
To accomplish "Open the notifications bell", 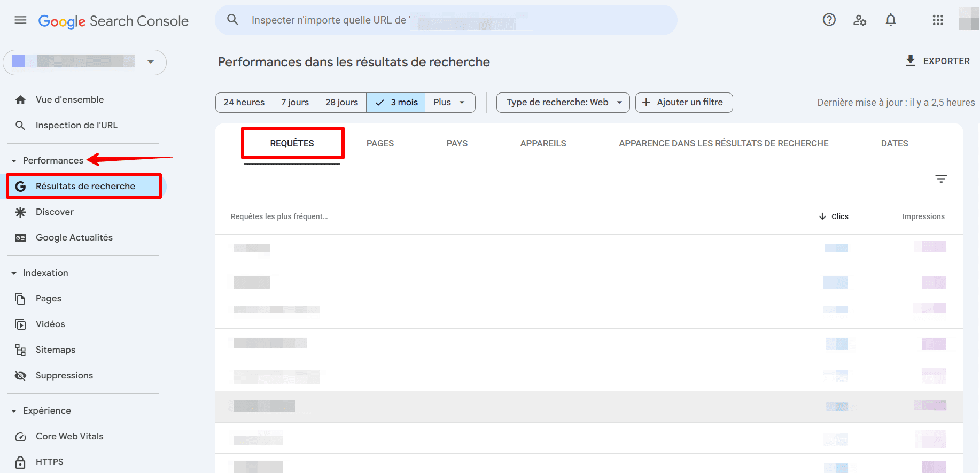I will coord(891,20).
